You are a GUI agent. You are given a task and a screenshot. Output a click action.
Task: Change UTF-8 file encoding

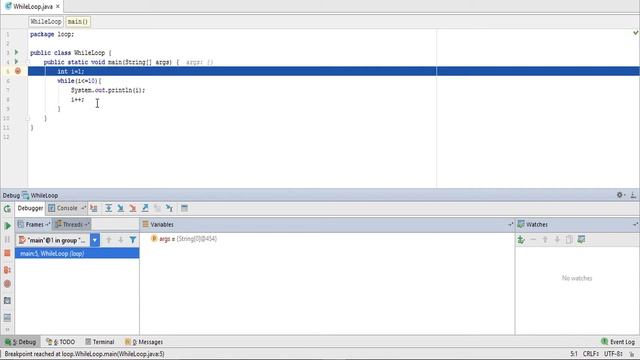pos(613,354)
